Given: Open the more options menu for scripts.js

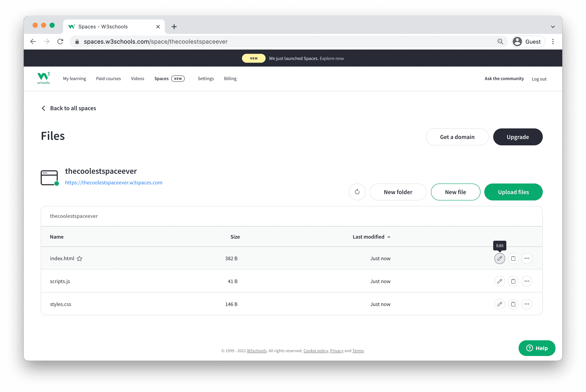Looking at the screenshot, I should coord(526,281).
